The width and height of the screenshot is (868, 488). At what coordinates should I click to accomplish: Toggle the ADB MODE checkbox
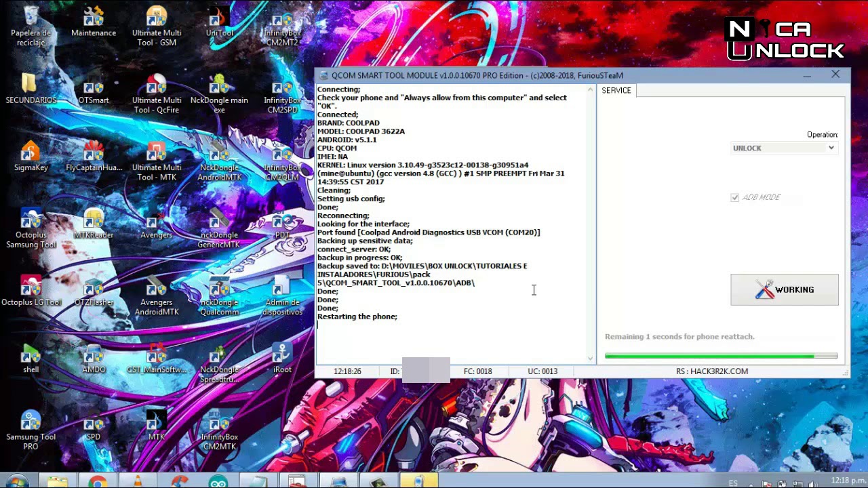point(734,197)
